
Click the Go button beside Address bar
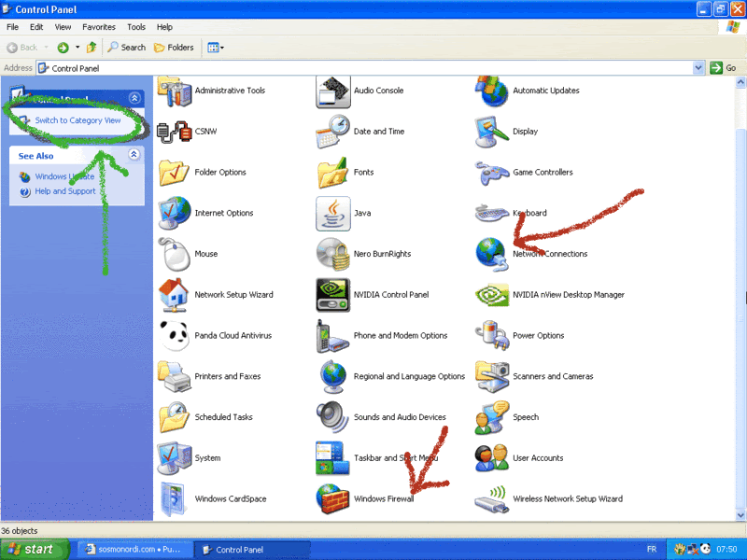[x=723, y=68]
